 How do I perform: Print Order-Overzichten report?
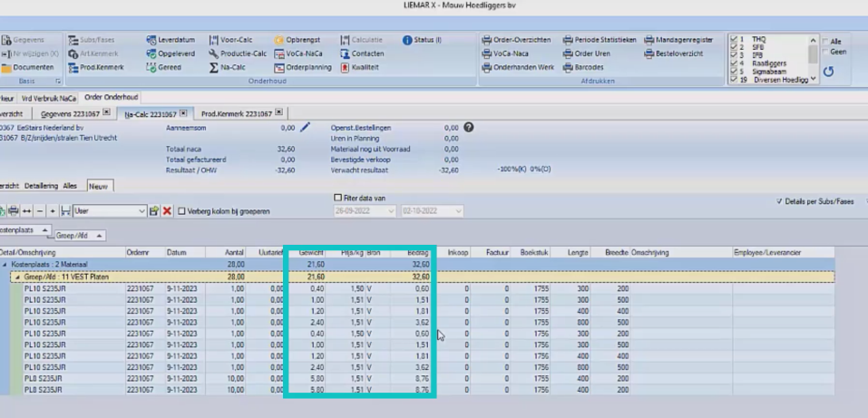(516, 40)
